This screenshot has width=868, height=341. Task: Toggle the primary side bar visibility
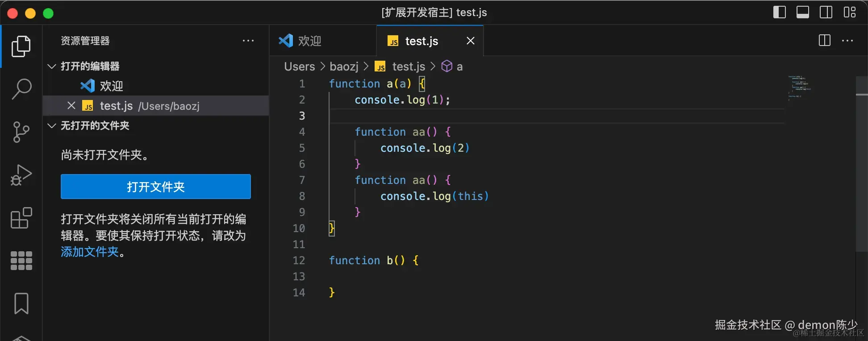(x=779, y=12)
